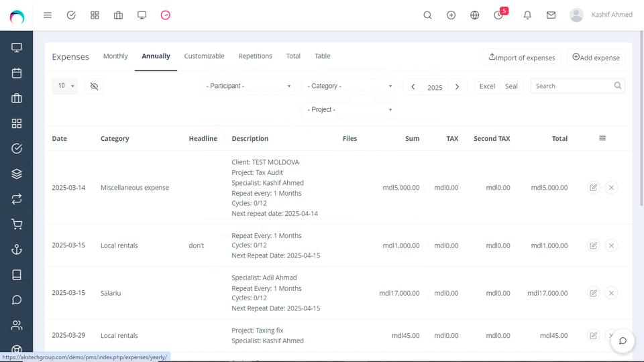644x362 pixels.
Task: Open the search magnifier in top bar
Action: pos(427,15)
